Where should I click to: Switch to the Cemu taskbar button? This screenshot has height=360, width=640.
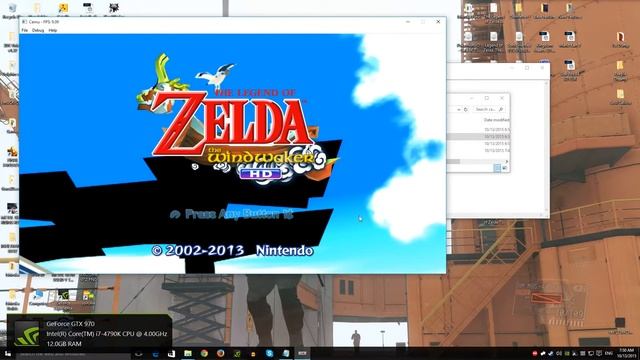302,354
